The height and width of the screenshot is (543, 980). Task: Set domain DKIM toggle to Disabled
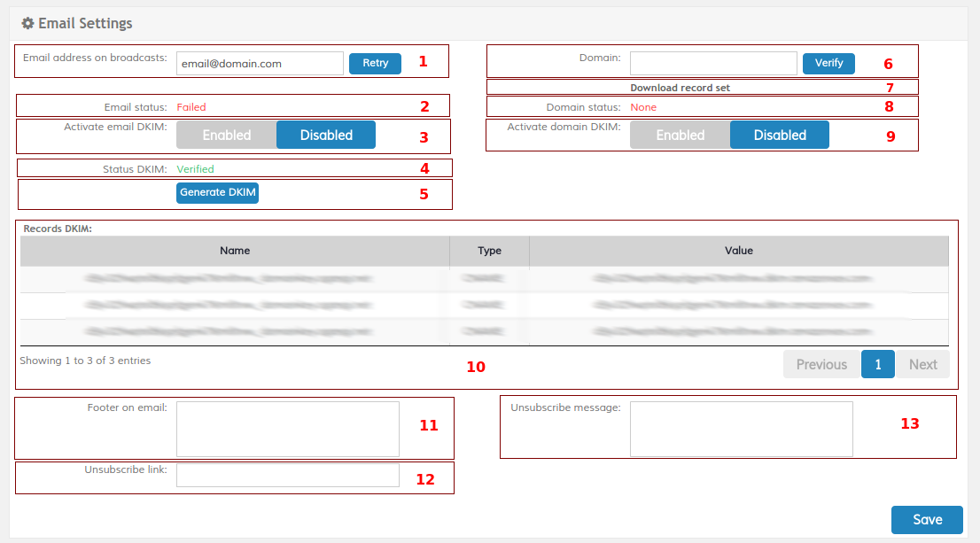[780, 135]
